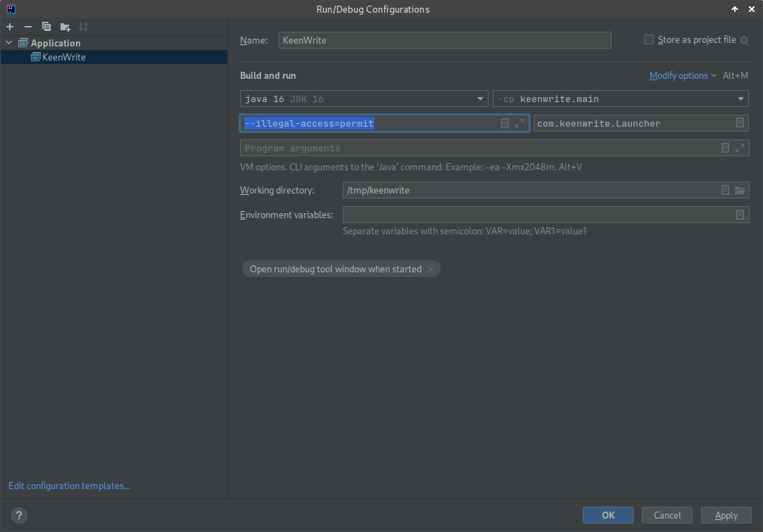The image size is (763, 532).
Task: Enable Store as project file checkbox
Action: pos(649,40)
